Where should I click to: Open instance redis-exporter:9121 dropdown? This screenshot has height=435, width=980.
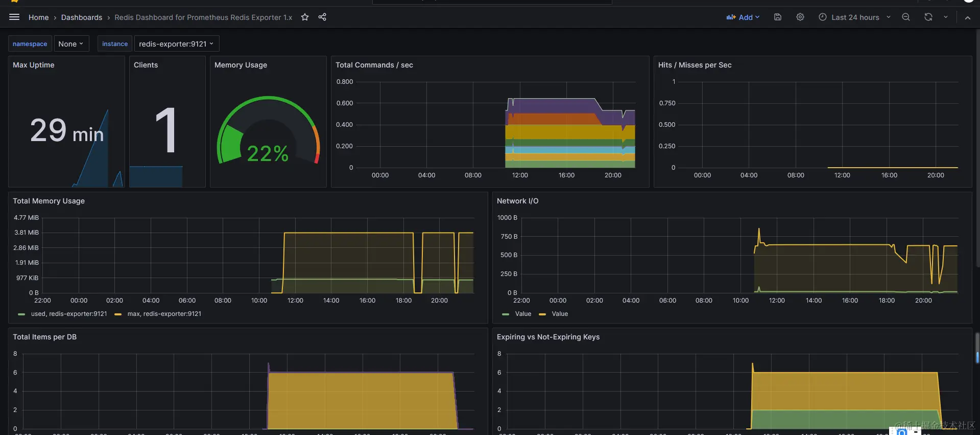coord(177,44)
